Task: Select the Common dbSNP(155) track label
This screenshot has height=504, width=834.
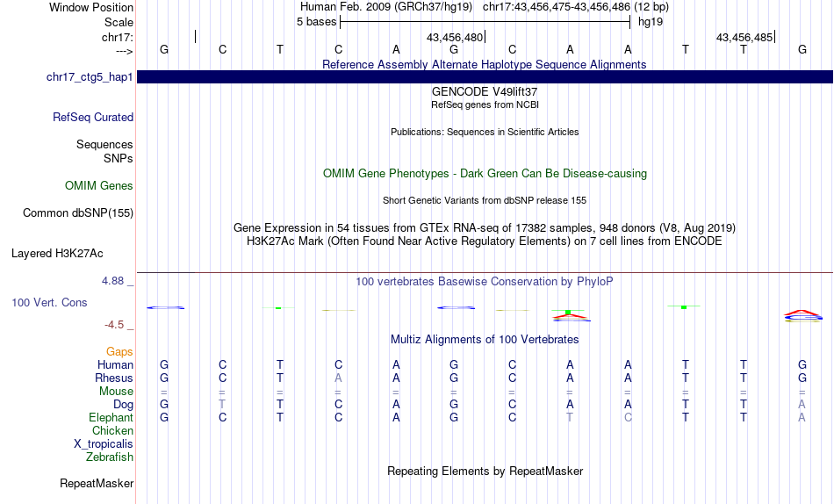Action: (x=78, y=212)
